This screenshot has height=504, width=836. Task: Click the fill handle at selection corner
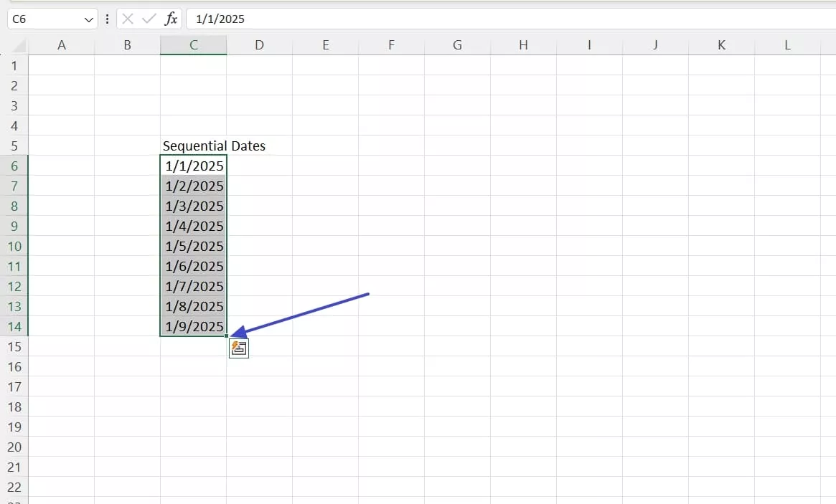227,336
